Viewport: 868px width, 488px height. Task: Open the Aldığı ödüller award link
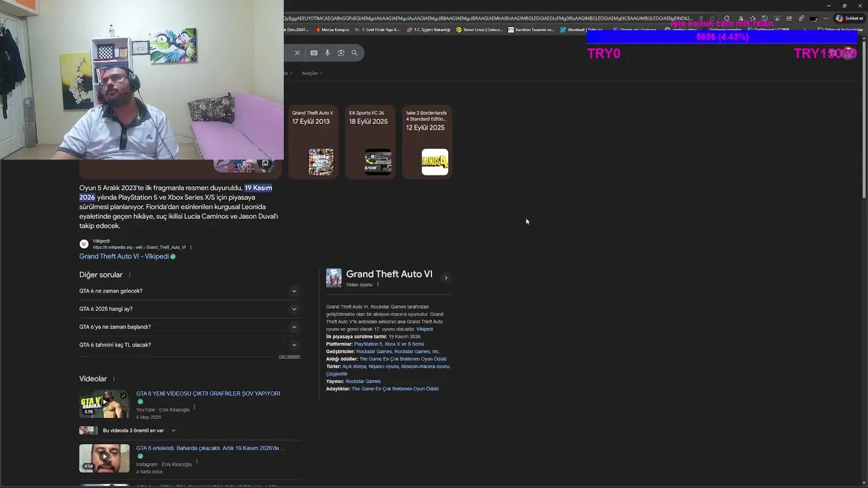pos(403,359)
